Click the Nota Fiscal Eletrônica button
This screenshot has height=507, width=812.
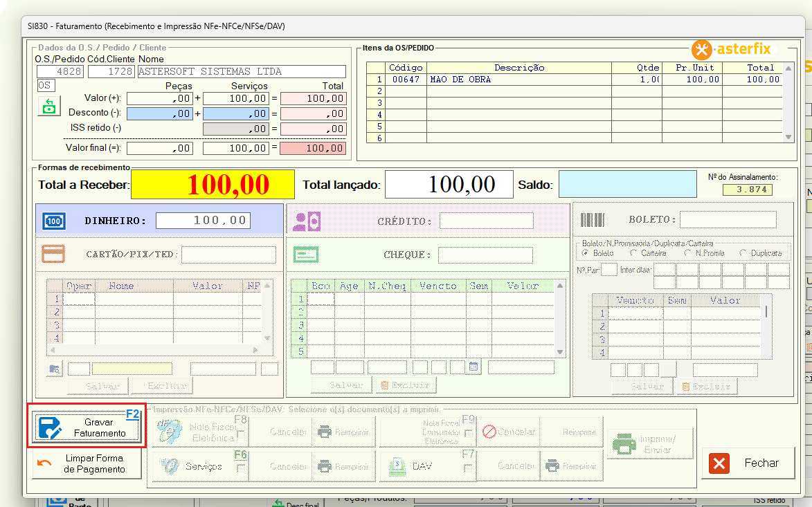coord(200,432)
